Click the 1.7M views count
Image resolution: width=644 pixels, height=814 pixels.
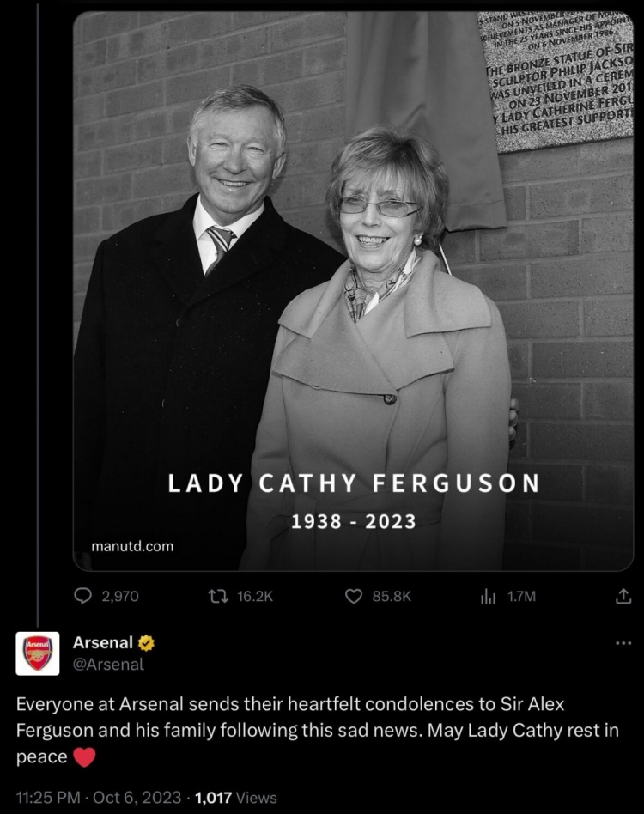click(x=521, y=596)
